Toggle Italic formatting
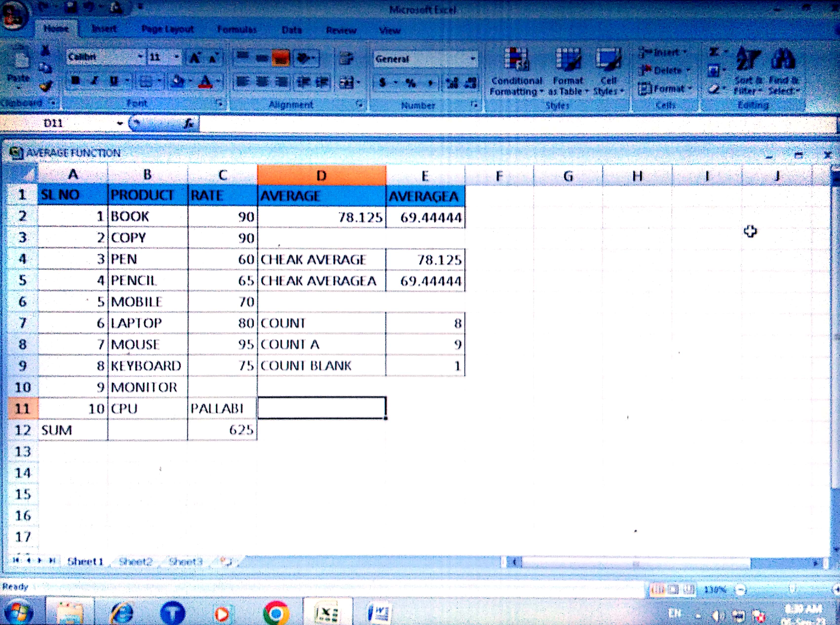The width and height of the screenshot is (840, 625). pos(95,80)
